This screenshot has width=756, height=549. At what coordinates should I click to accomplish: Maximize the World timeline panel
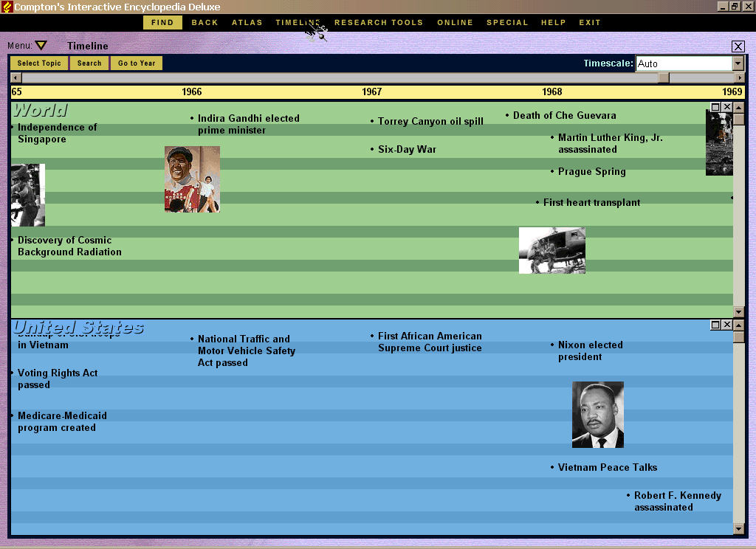715,107
